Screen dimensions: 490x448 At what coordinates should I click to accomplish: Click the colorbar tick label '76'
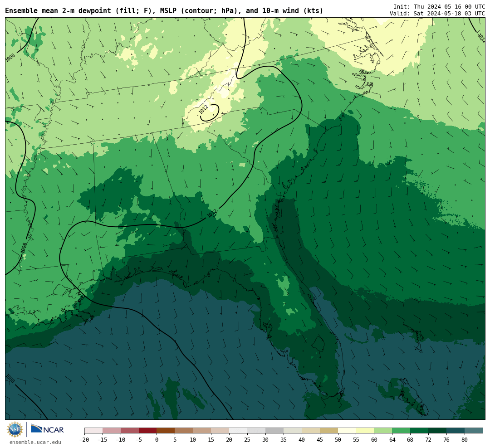tap(446, 439)
